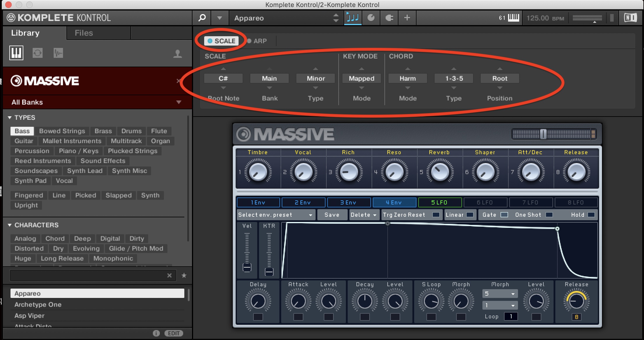
Task: Click the user content person icon
Action: coord(177,54)
